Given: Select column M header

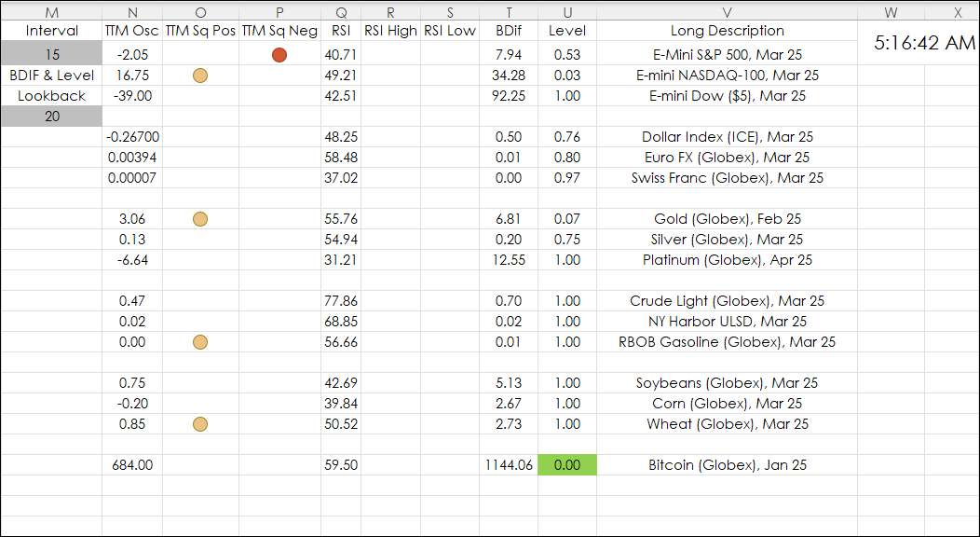Looking at the screenshot, I should 52,12.
